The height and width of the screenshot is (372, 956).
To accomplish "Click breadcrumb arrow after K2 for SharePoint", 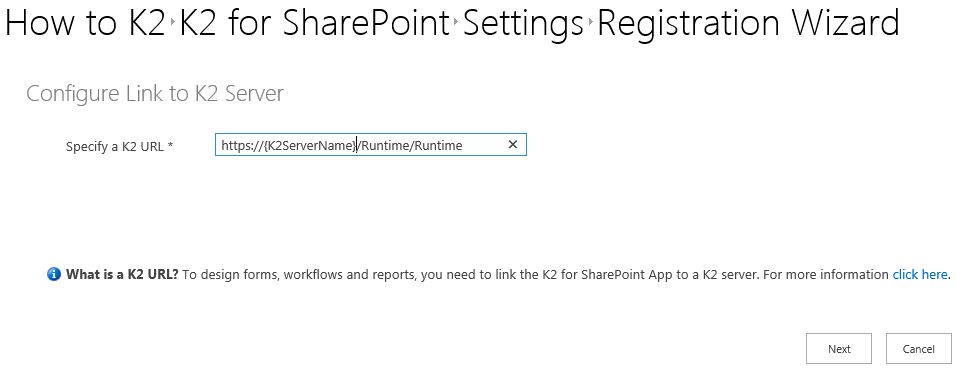I will 456,23.
